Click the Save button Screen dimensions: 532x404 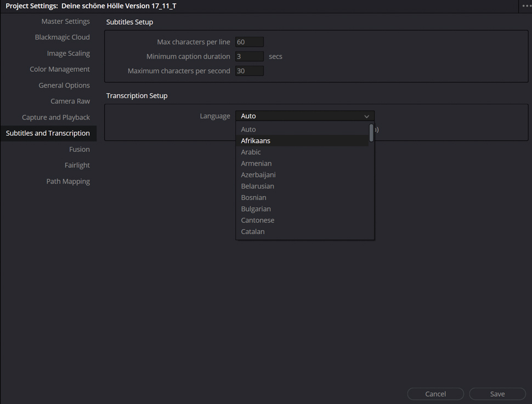pos(497,394)
